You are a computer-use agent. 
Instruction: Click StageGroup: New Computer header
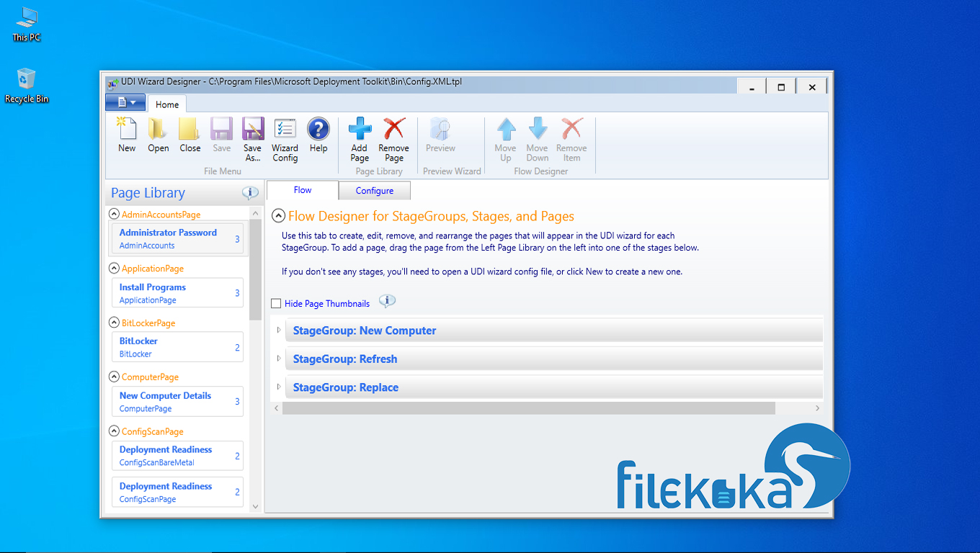tap(553, 331)
